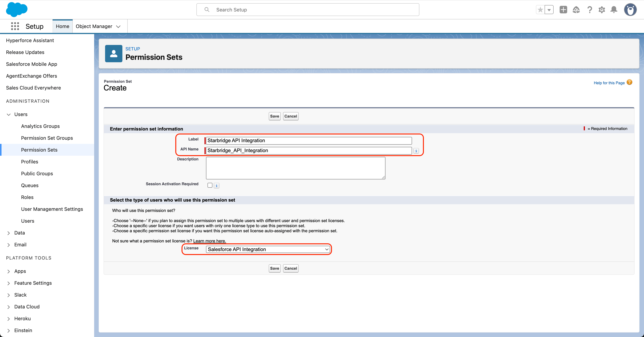Expand the Heroku section
Image resolution: width=644 pixels, height=337 pixels.
[x=8, y=319]
